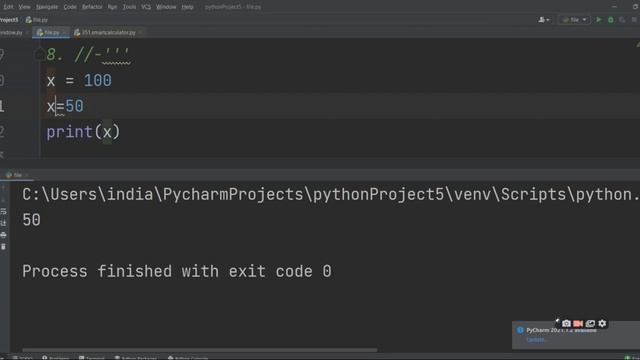This screenshot has height=360, width=640.
Task: Open the VCS menu
Action: [146, 7]
